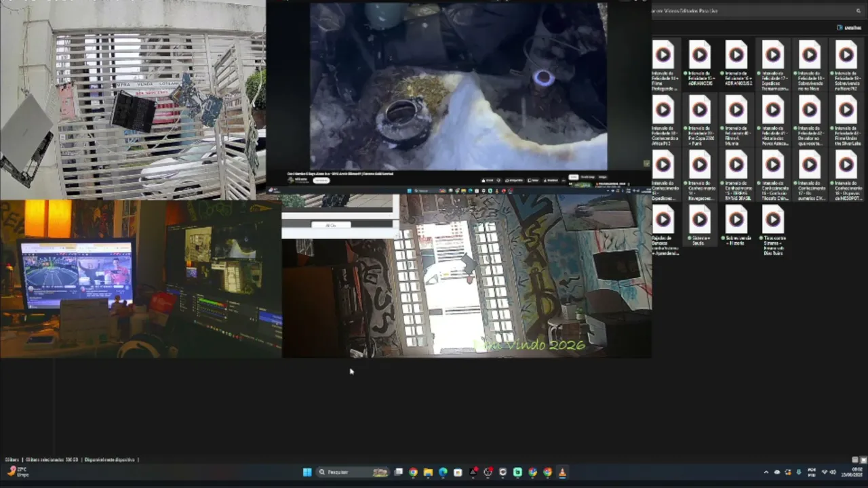This screenshot has width=868, height=488.
Task: Select video Felicidade 41 - História dos Povos
Action: click(773, 121)
